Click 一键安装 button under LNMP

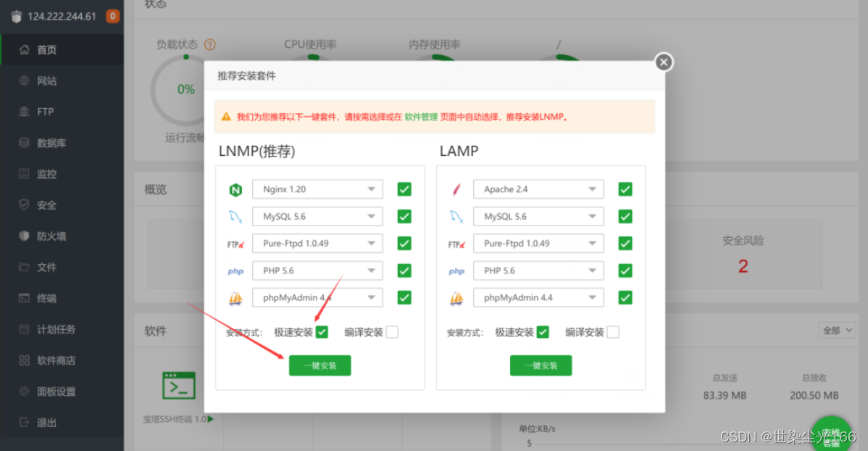(x=320, y=365)
